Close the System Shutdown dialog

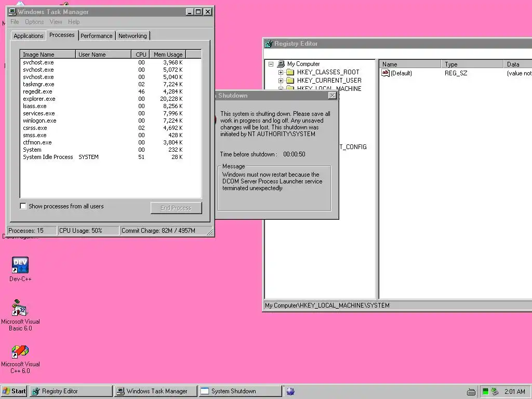(332, 96)
